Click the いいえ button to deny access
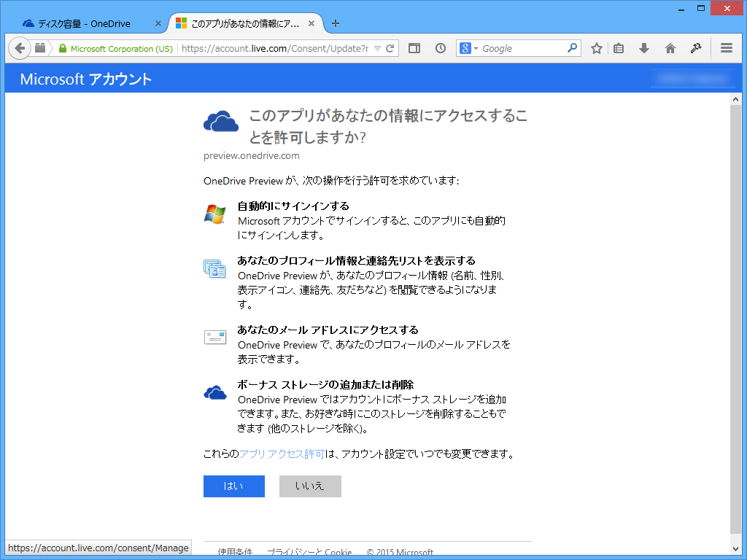747x560 pixels. pyautogui.click(x=309, y=486)
